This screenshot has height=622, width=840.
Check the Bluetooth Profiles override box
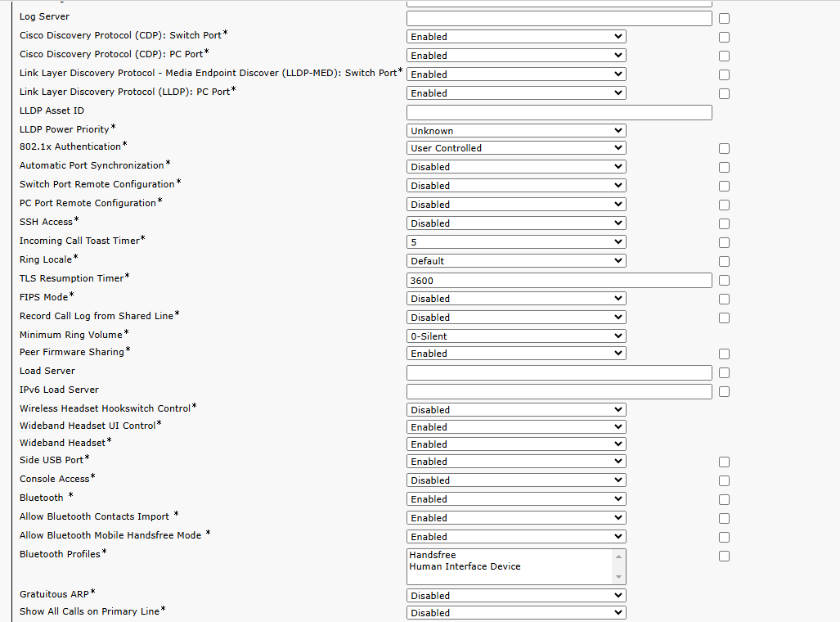coord(725,556)
